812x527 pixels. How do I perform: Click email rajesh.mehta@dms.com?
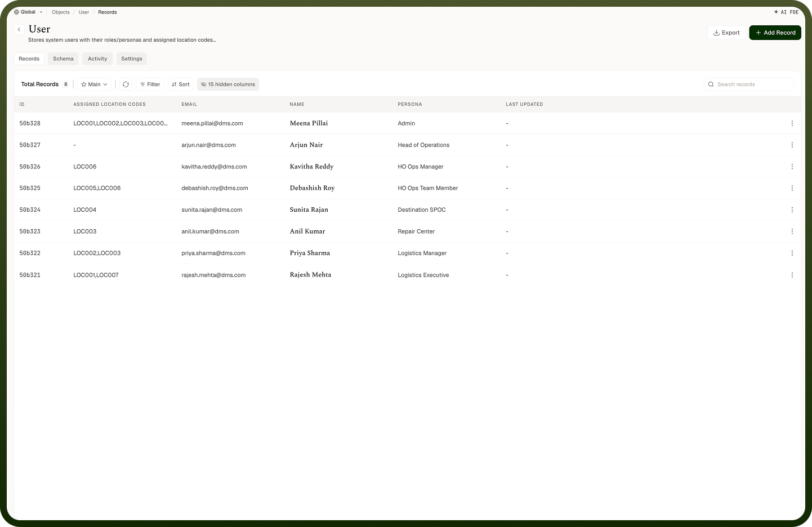(x=213, y=275)
